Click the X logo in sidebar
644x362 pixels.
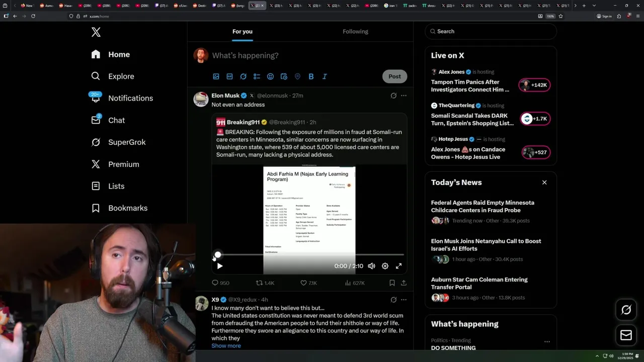coord(96,32)
